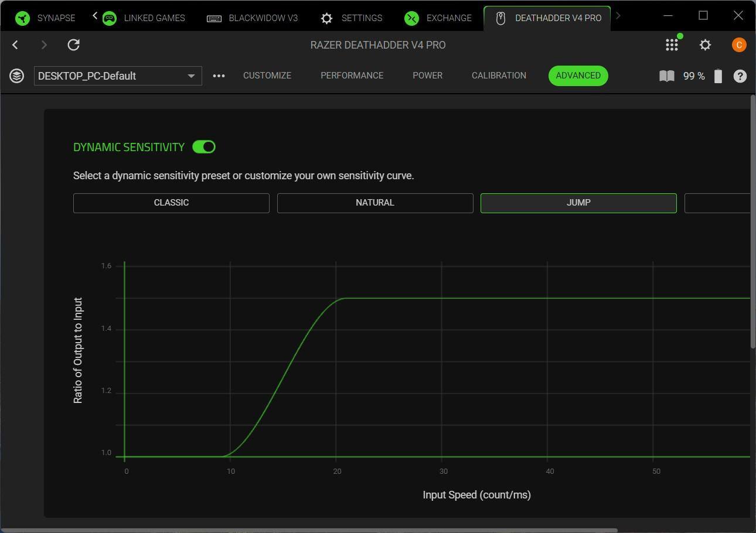Image resolution: width=756 pixels, height=533 pixels.
Task: Turn off the Dynamic Sensitivity toggle
Action: tap(204, 147)
